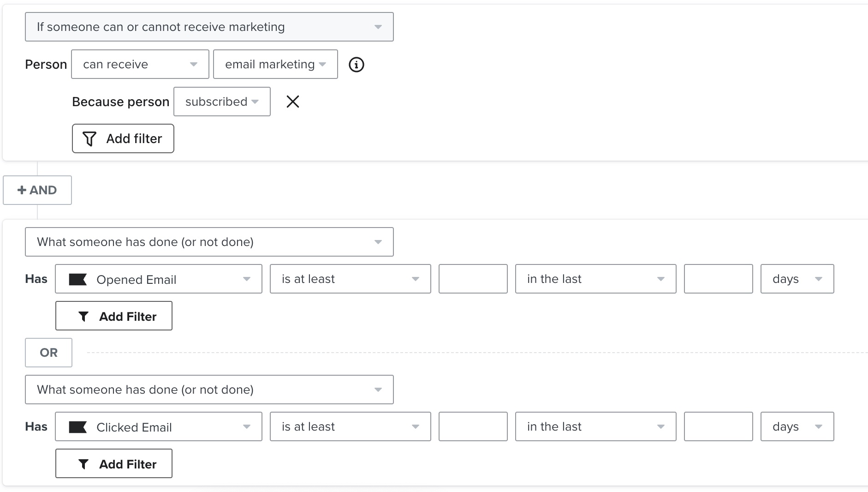Open the 'is at least' dropdown for Opened Email
This screenshot has height=492, width=868.
tap(350, 279)
